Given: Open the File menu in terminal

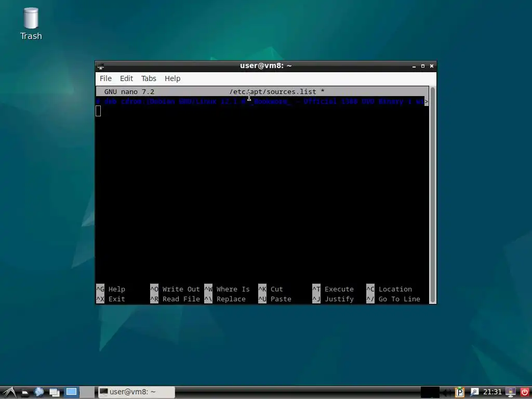Looking at the screenshot, I should click(x=105, y=78).
